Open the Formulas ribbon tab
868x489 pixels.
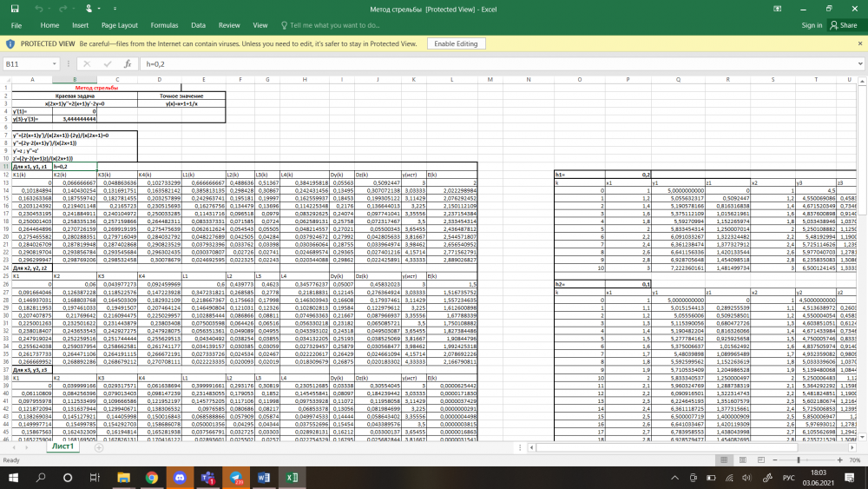164,26
